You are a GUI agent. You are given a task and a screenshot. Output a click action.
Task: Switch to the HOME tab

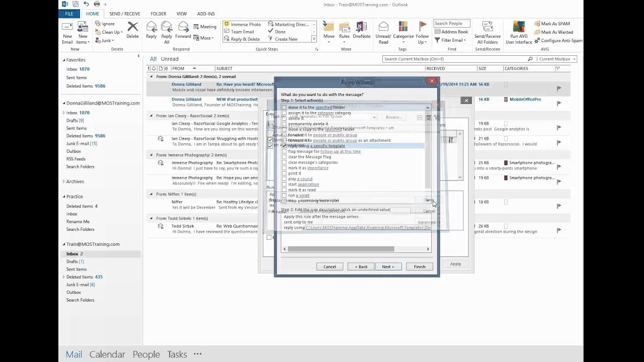pyautogui.click(x=93, y=14)
